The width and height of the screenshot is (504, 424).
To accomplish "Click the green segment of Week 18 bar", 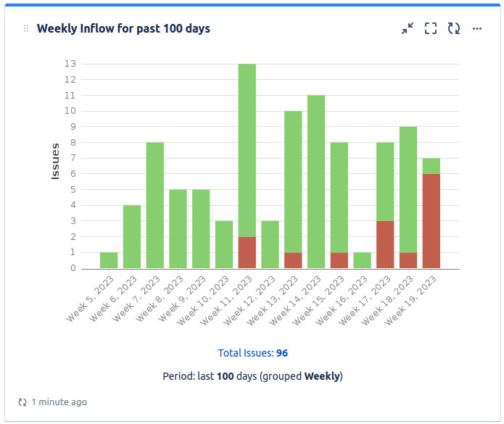I will coord(408,189).
